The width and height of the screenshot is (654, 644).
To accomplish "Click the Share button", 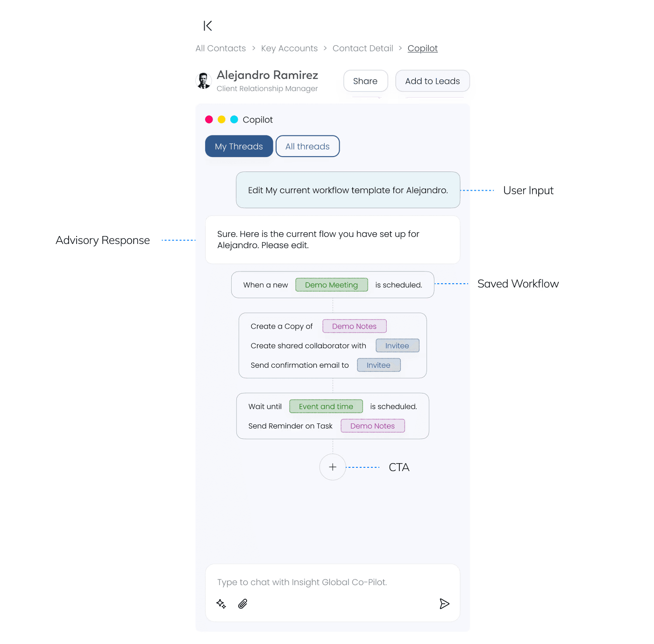I will click(x=365, y=81).
